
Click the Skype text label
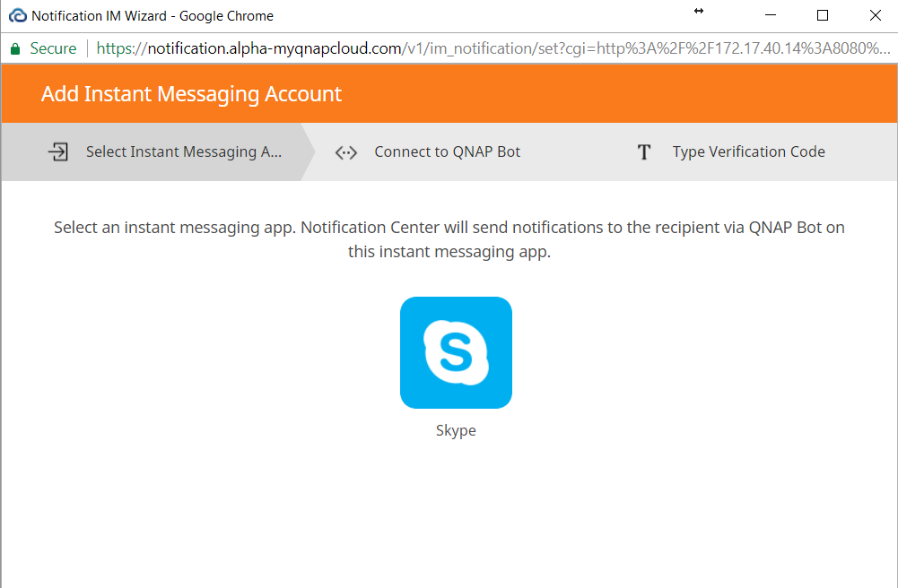456,430
